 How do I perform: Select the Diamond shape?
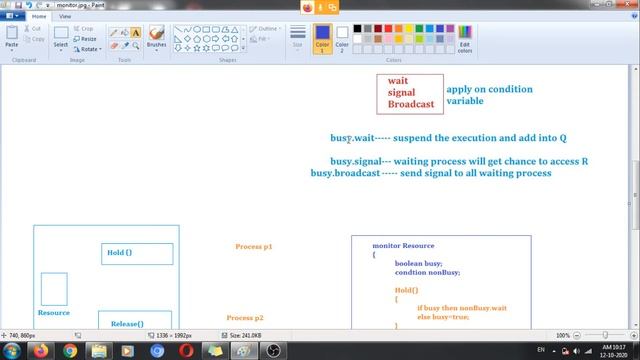(x=187, y=39)
